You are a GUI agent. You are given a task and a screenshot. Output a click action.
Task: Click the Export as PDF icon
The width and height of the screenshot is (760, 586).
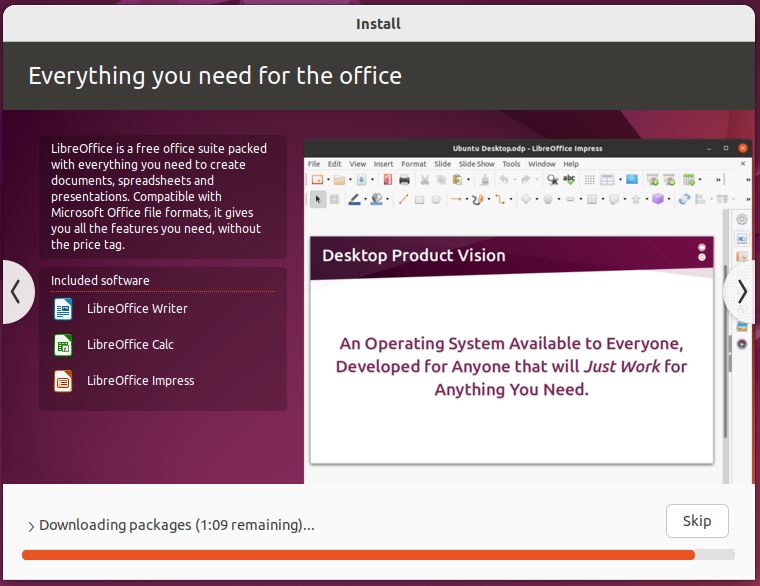tap(388, 180)
